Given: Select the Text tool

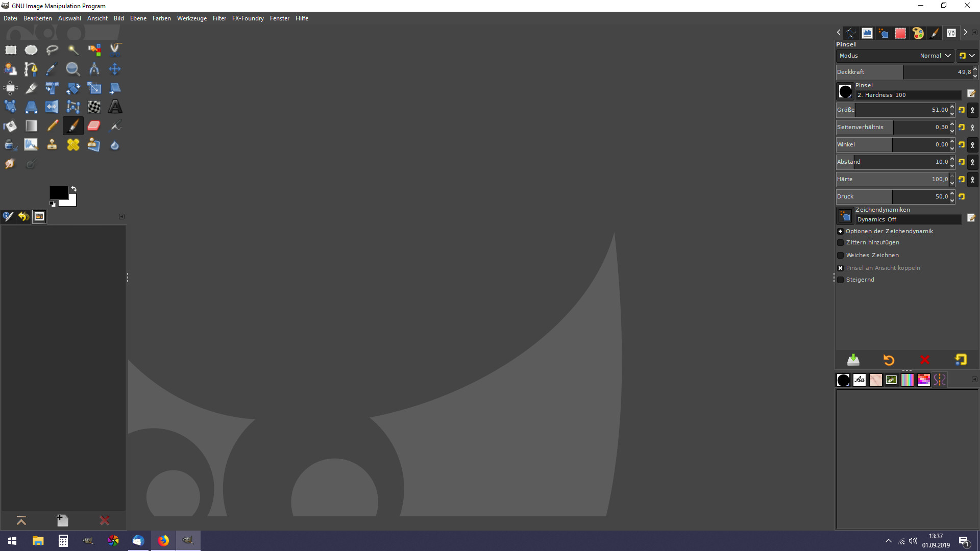Looking at the screenshot, I should click(x=115, y=107).
